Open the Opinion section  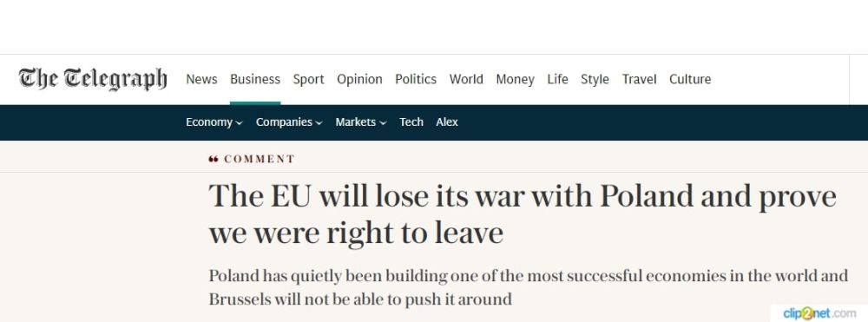click(360, 79)
